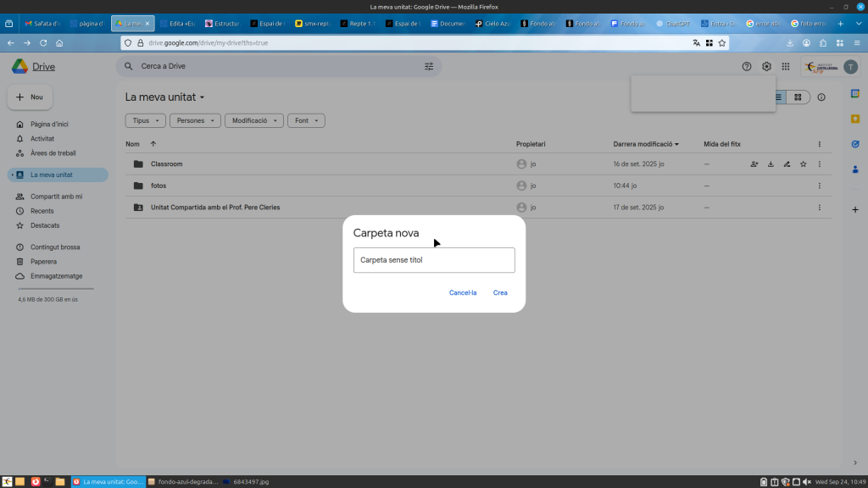Viewport: 868px width, 488px height.
Task: Click the folder name text field
Action: tap(433, 260)
